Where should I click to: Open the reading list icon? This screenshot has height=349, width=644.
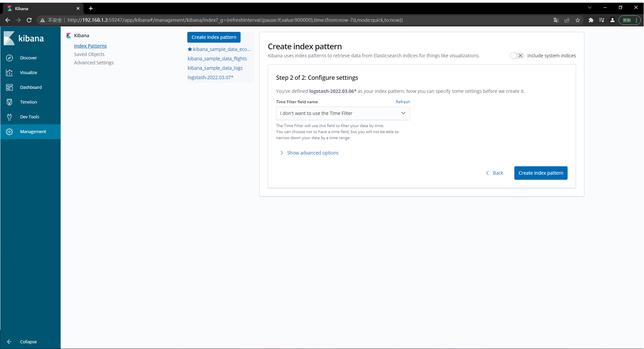[x=602, y=20]
